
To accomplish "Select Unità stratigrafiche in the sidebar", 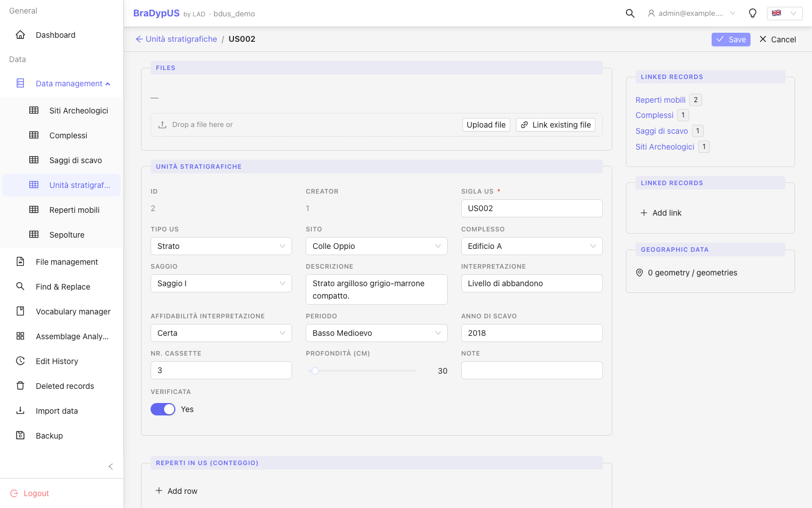I will click(x=61, y=185).
